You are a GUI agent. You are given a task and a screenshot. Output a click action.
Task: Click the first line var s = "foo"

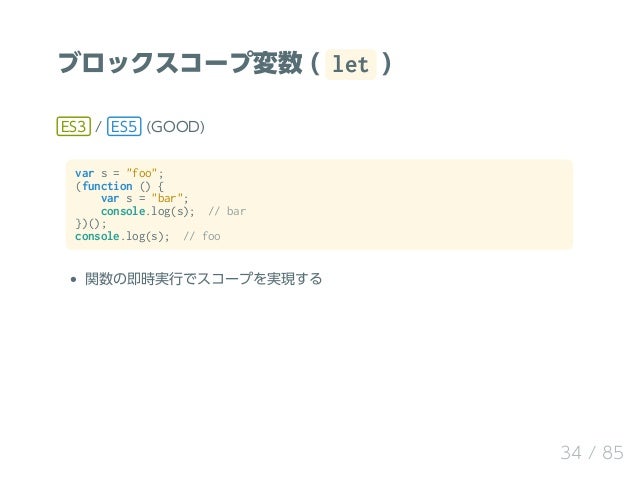tap(119, 173)
